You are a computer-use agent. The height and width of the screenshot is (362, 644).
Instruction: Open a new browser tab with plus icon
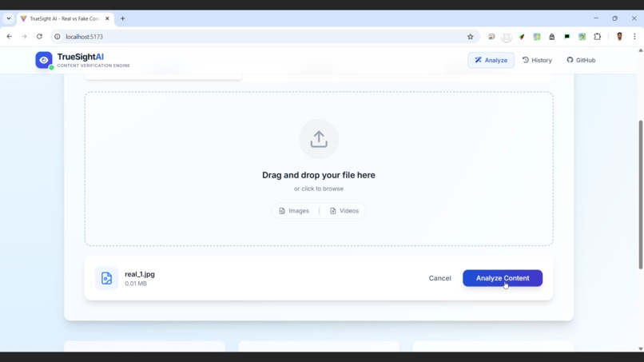point(122,18)
